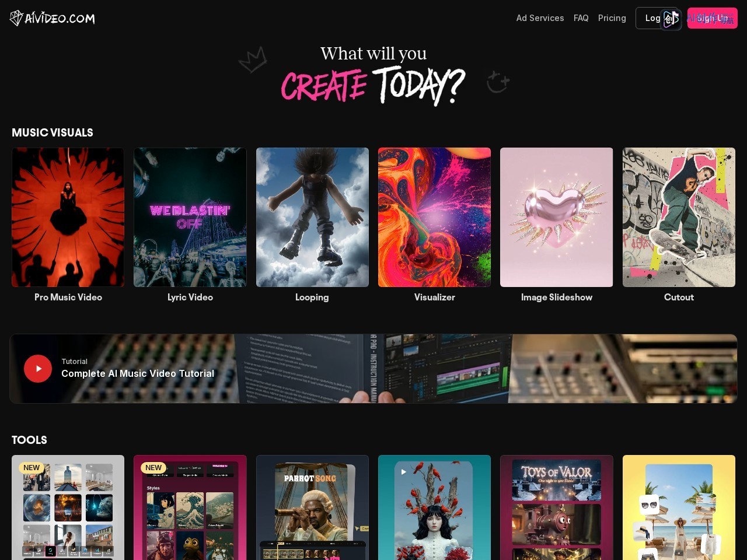This screenshot has height=560, width=747.
Task: Choose the Looping visual card
Action: (x=312, y=217)
